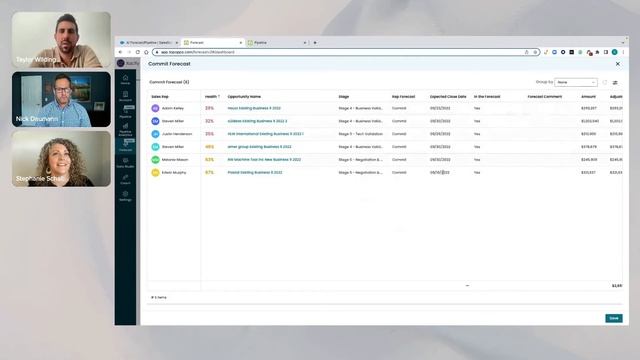Open the 63% health opportunity link
The height and width of the screenshot is (360, 640).
(264, 160)
